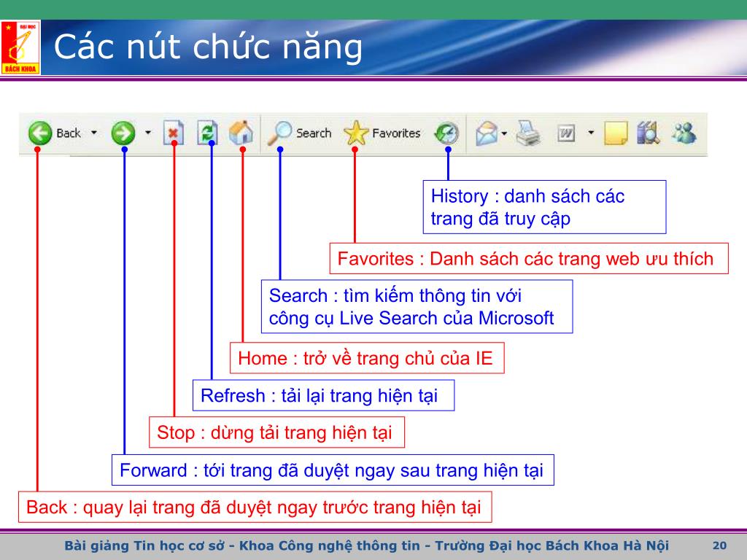747x560 pixels.
Task: Click the Favorites star icon
Action: point(356,133)
